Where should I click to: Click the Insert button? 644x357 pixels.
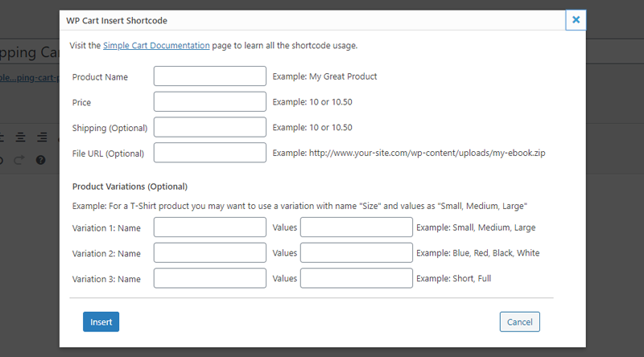[101, 322]
